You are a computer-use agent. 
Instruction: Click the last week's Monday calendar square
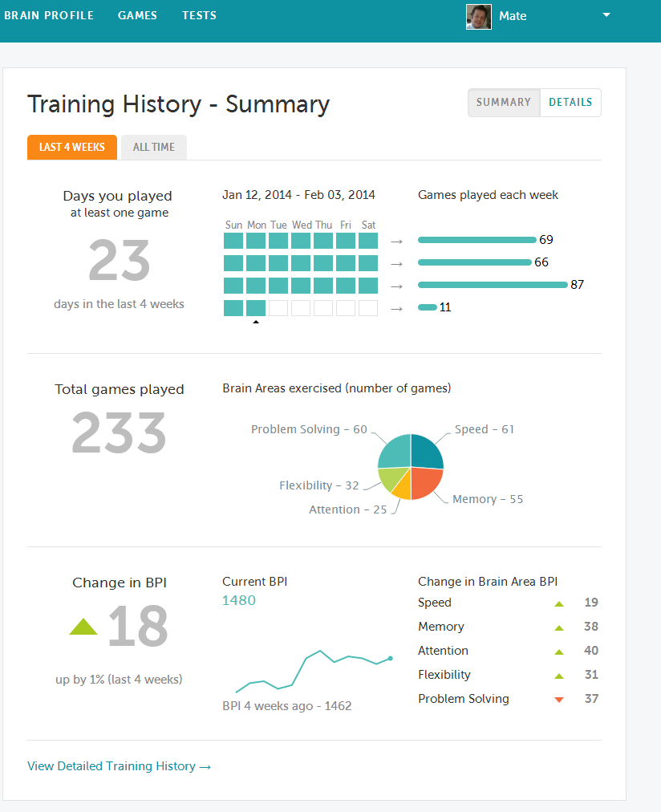[x=256, y=308]
